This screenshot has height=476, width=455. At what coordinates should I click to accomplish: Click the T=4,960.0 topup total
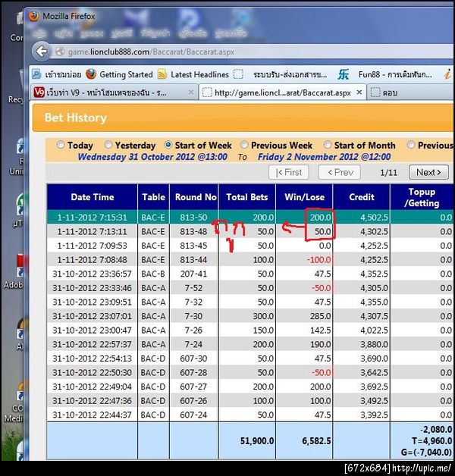pos(431,441)
